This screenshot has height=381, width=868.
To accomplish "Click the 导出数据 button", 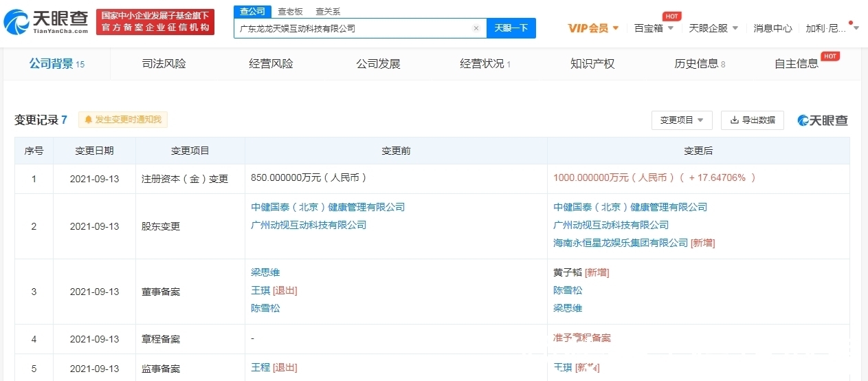I will click(752, 120).
